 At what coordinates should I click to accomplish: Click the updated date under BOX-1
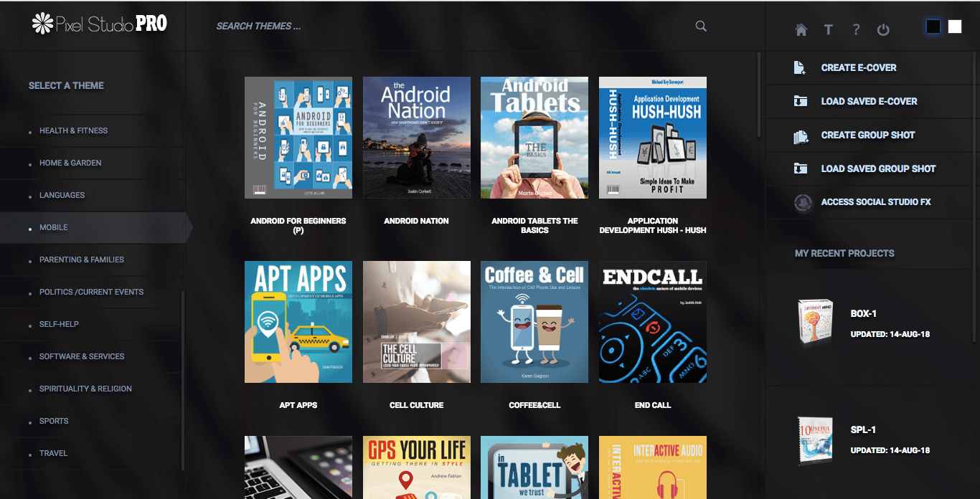click(890, 334)
